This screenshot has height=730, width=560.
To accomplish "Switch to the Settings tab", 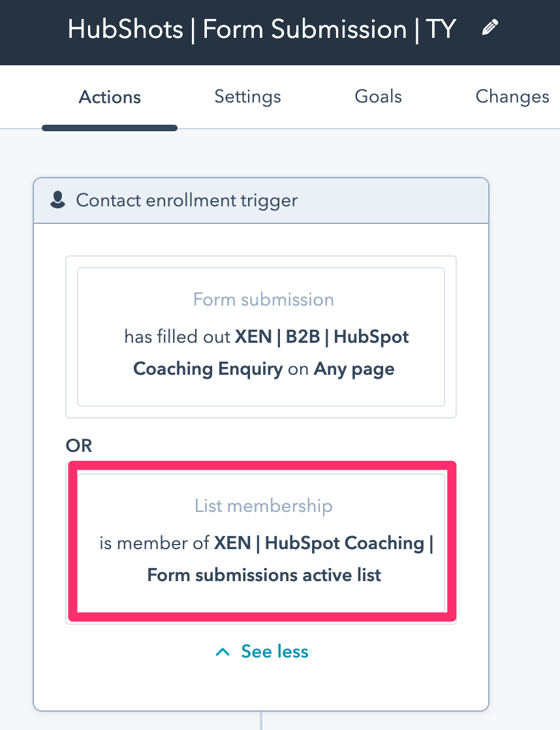I will pos(247,97).
